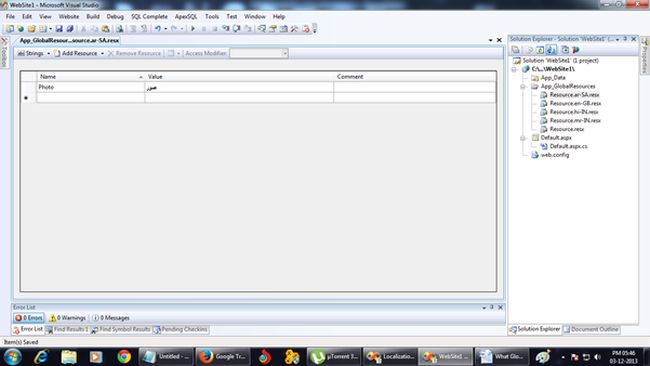This screenshot has height=366, width=650.
Task: Open the Access Modifier combo box
Action: pos(259,53)
